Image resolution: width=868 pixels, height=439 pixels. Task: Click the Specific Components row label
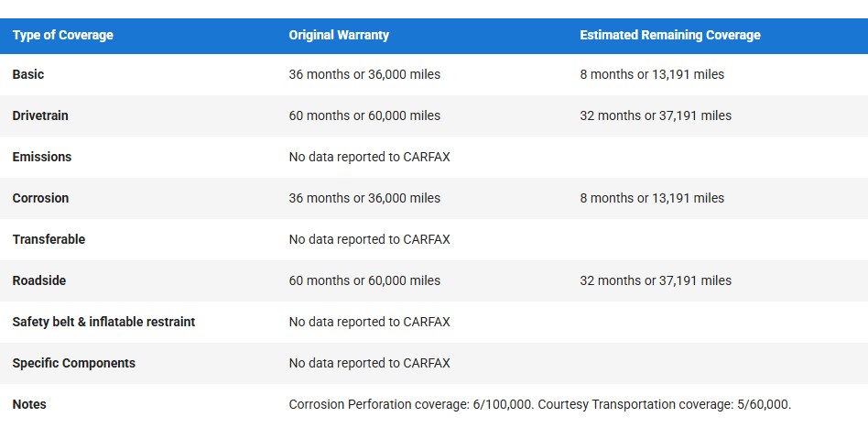pos(73,363)
